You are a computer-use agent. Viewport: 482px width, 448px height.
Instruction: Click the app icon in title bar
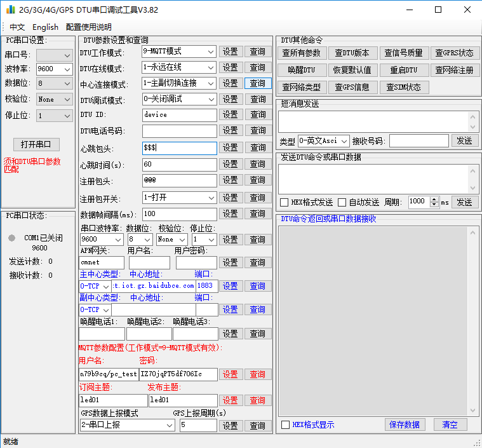click(10, 10)
